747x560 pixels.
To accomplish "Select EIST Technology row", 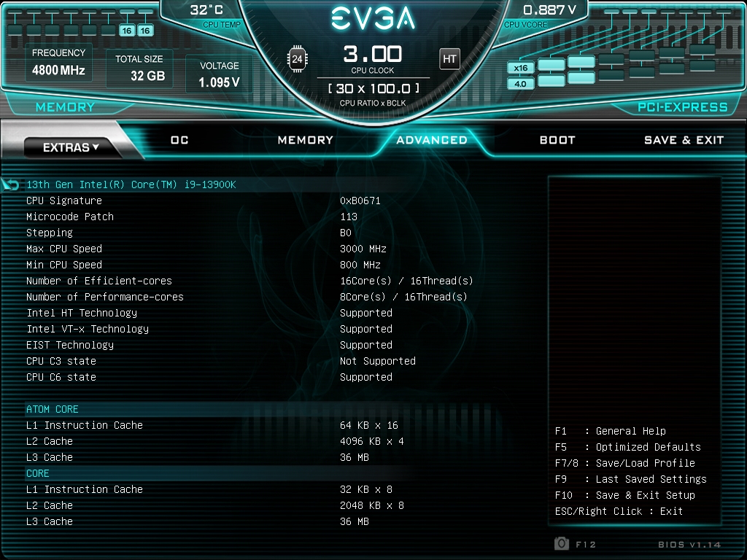I will coord(250,345).
